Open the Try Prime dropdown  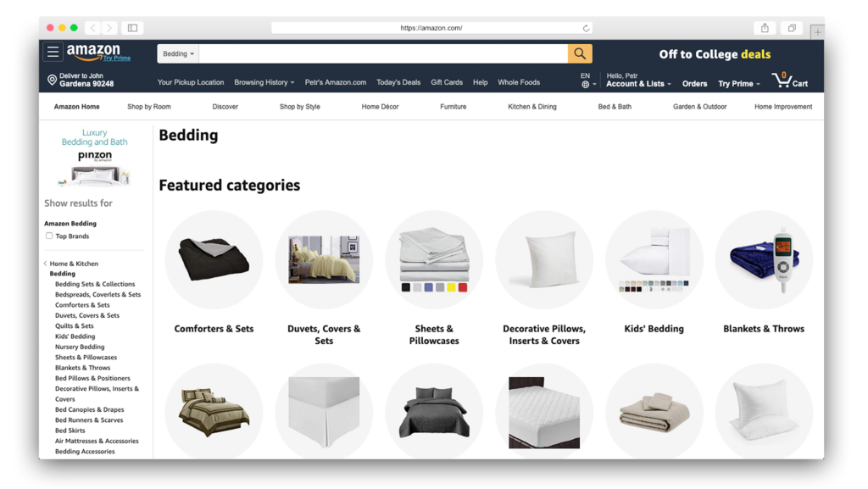[x=739, y=84]
